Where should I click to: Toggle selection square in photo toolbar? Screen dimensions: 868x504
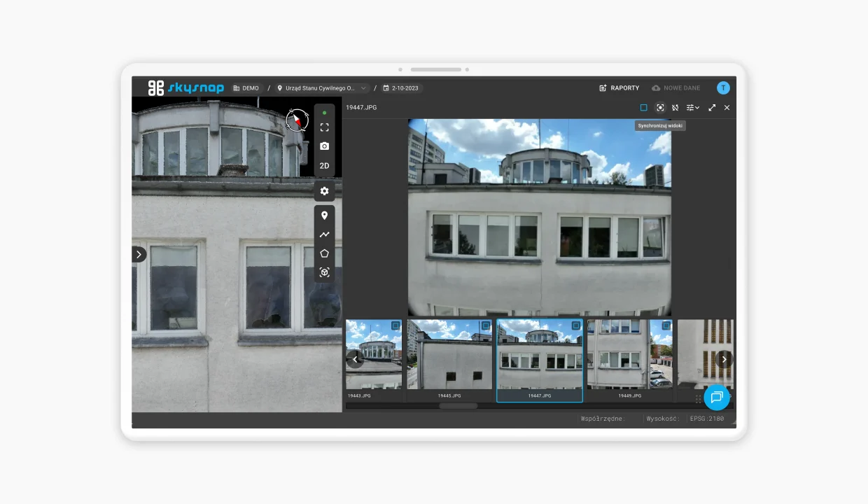point(643,108)
